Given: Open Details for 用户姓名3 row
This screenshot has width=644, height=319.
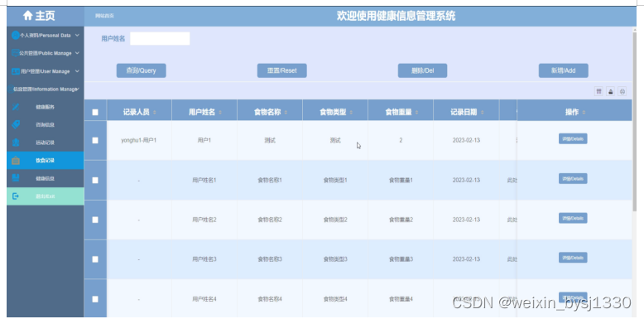Looking at the screenshot, I should pos(573,258).
